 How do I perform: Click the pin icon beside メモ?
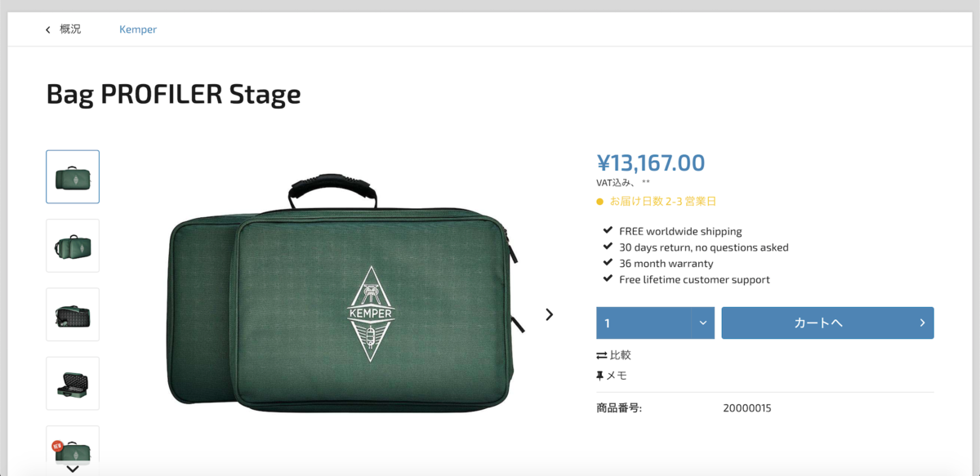(601, 375)
